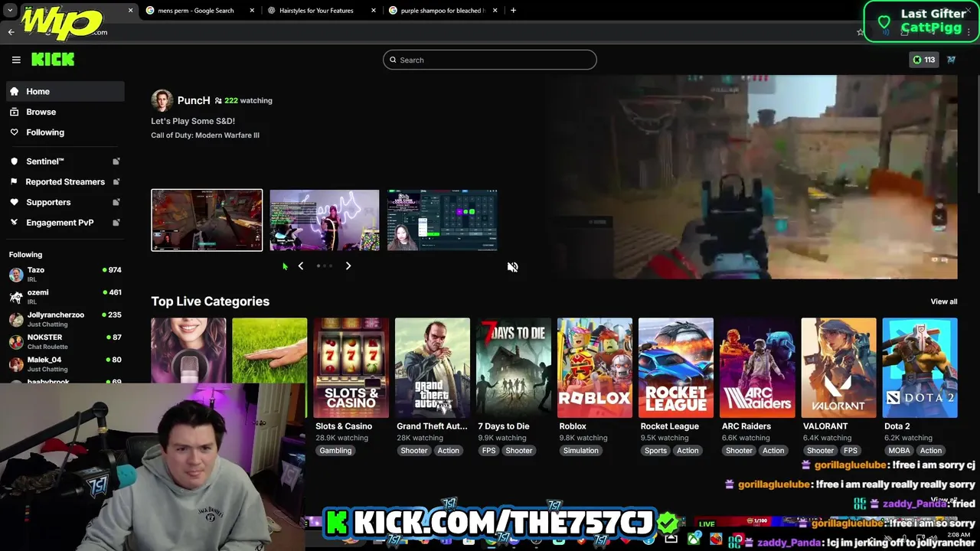Select third featured stream thumbnail
The image size is (980, 551).
[443, 220]
